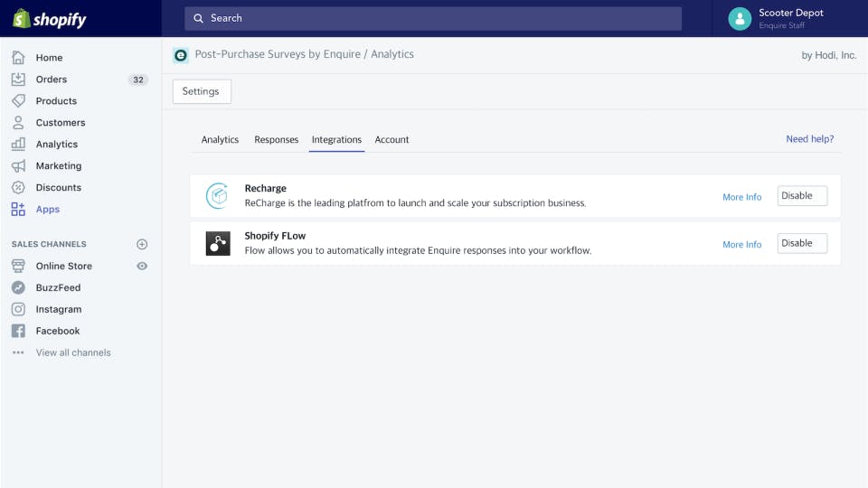Disable the Recharge integration
The image size is (868, 488).
coord(802,196)
